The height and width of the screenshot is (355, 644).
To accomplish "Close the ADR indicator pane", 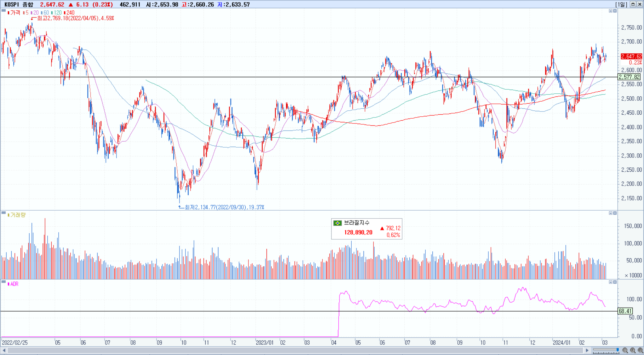I will [x=615, y=282].
